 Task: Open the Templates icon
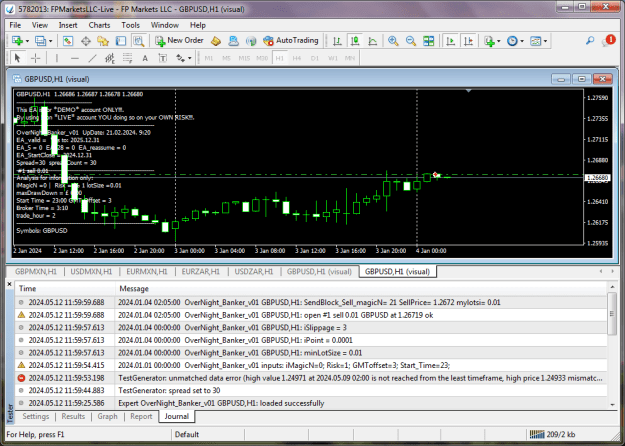tap(535, 41)
